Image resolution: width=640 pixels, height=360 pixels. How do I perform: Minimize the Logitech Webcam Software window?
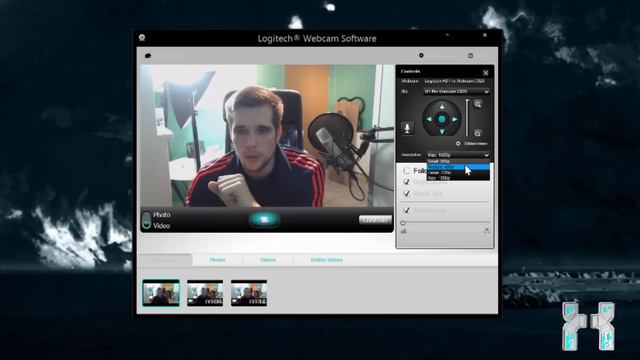pos(447,36)
